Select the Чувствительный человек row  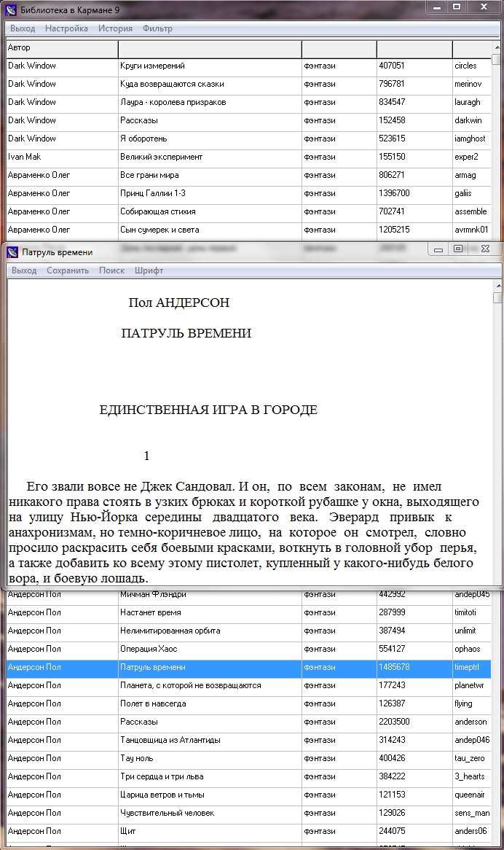tap(248, 814)
